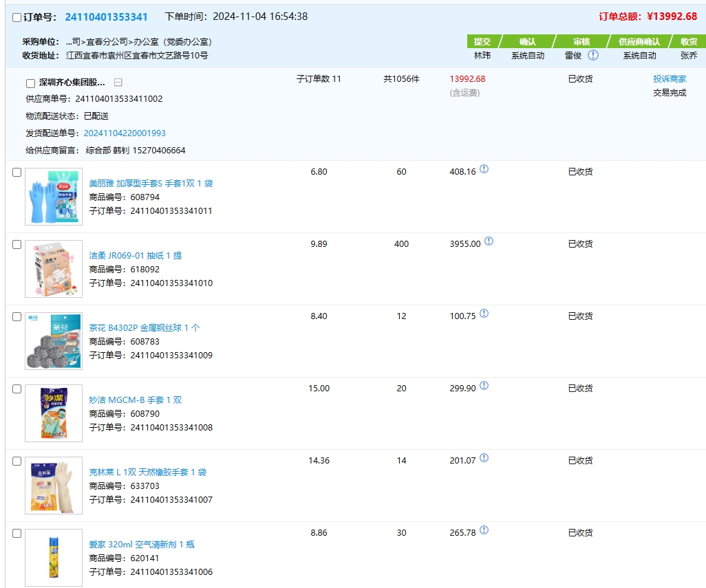Click sub-order number 24110401353341006
706x588 pixels.
pos(171,571)
